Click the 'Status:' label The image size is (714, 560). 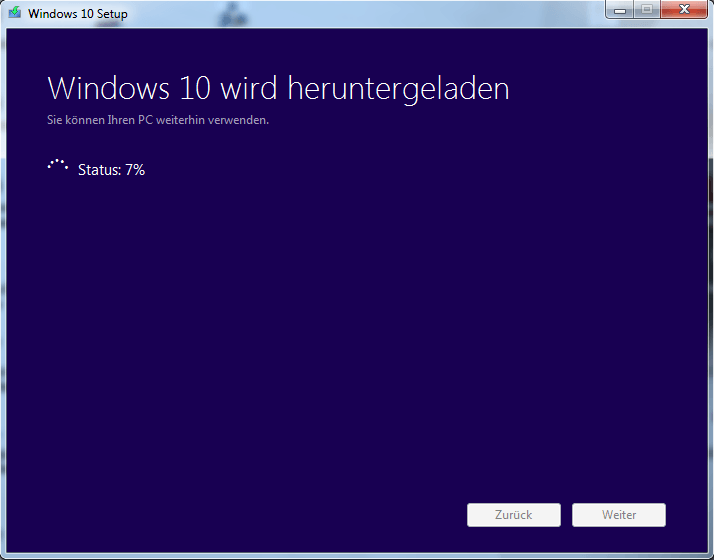99,170
